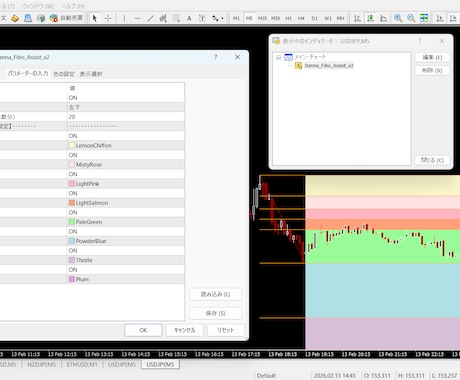Confirm settings with the OK button

(x=143, y=330)
